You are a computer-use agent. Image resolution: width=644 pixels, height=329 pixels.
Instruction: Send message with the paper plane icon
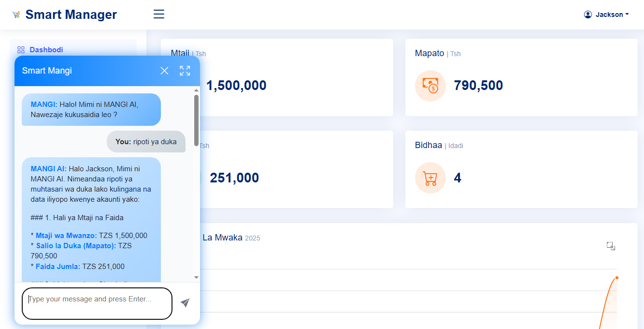185,303
